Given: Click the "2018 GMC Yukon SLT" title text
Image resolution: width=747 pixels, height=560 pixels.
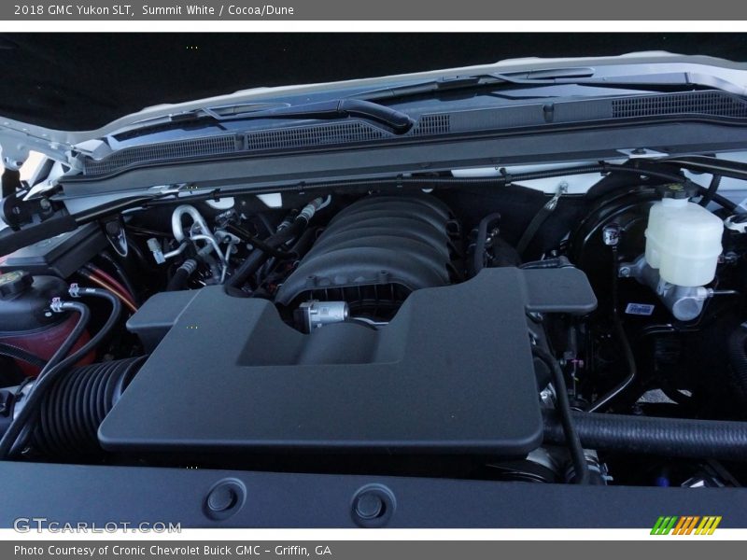Looking at the screenshot, I should [x=74, y=10].
